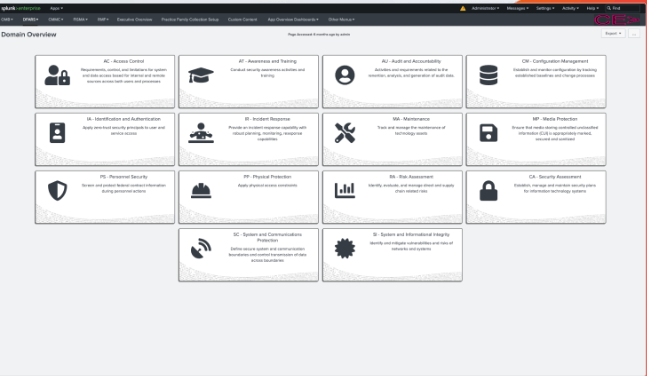647x376 pixels.
Task: Expand the Export dropdown button
Action: [613, 33]
